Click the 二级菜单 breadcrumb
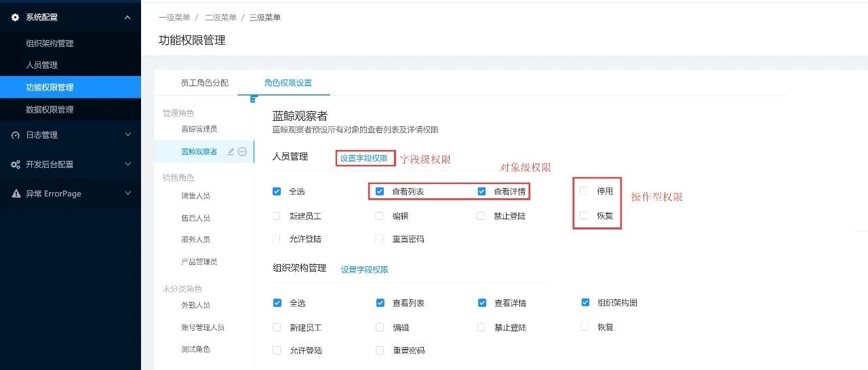The height and width of the screenshot is (370, 868). pos(220,18)
